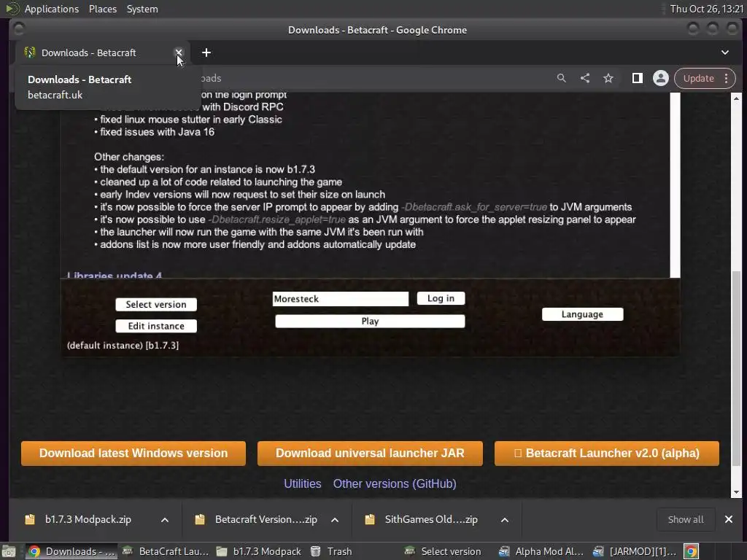Image resolution: width=747 pixels, height=560 pixels.
Task: Click the embedded changelog scrollbar
Action: (x=675, y=185)
